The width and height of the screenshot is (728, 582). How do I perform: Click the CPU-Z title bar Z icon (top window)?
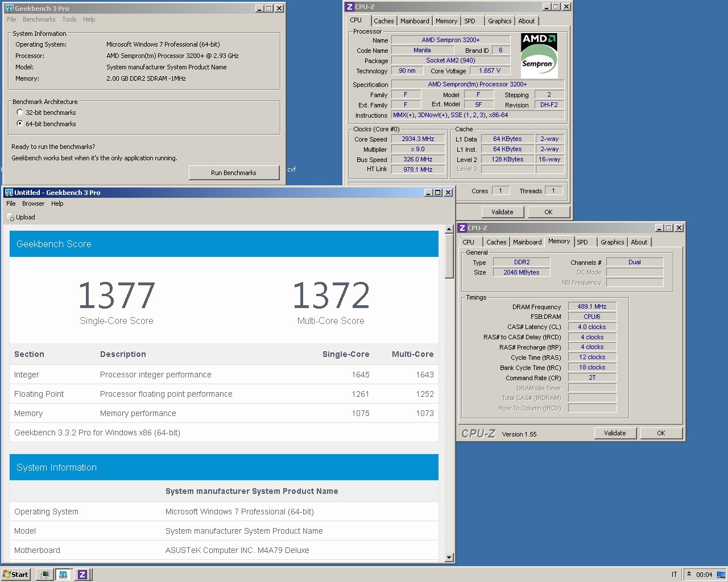pos(350,7)
